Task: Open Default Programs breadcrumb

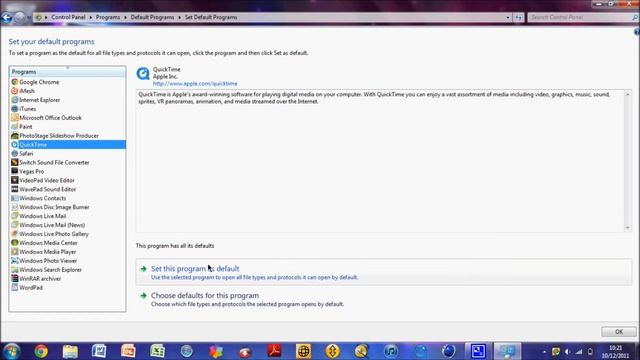Action: (152, 18)
